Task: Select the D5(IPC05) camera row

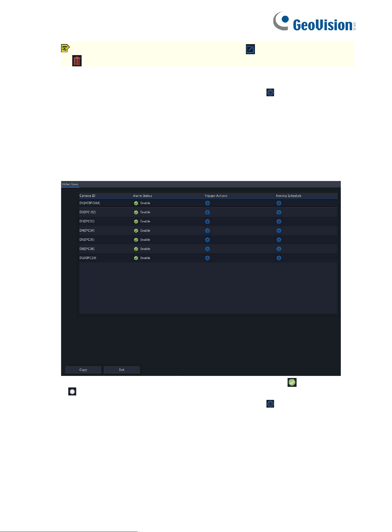Action: click(x=208, y=240)
